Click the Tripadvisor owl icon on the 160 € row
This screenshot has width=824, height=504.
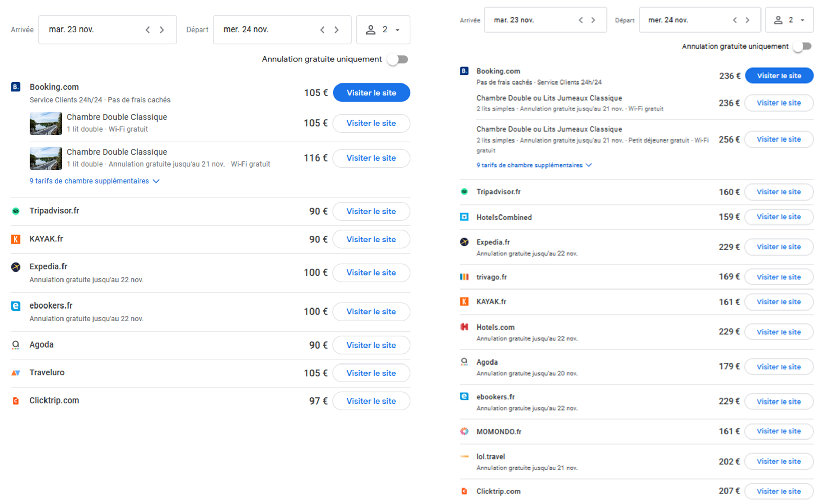(464, 192)
